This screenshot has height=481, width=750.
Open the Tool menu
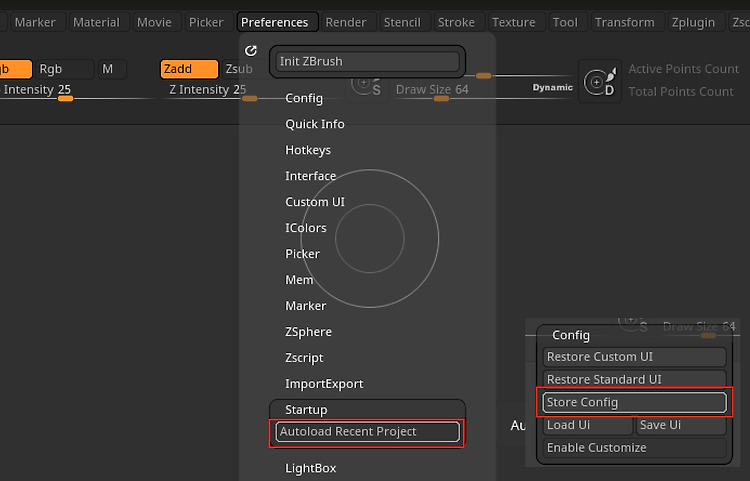(x=565, y=22)
